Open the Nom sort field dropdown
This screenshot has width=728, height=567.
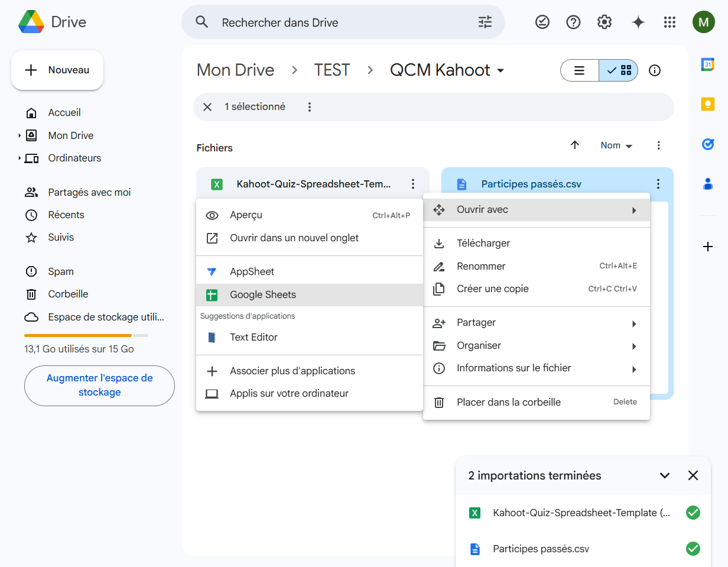coord(616,145)
